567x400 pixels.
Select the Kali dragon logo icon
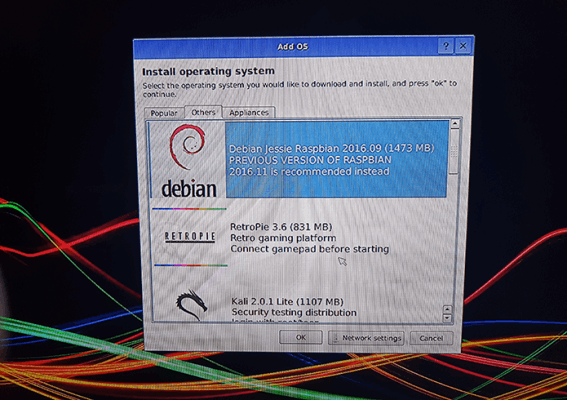click(x=191, y=305)
